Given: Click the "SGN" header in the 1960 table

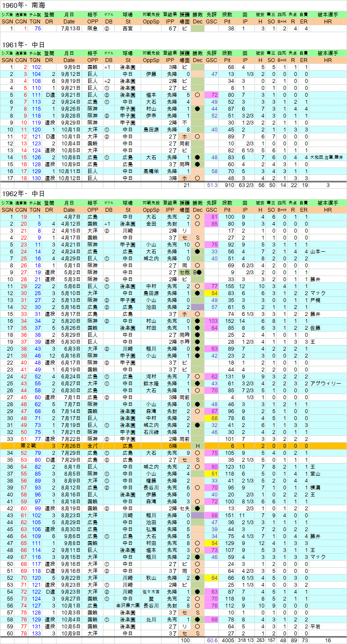Looking at the screenshot, I should 7,22.
